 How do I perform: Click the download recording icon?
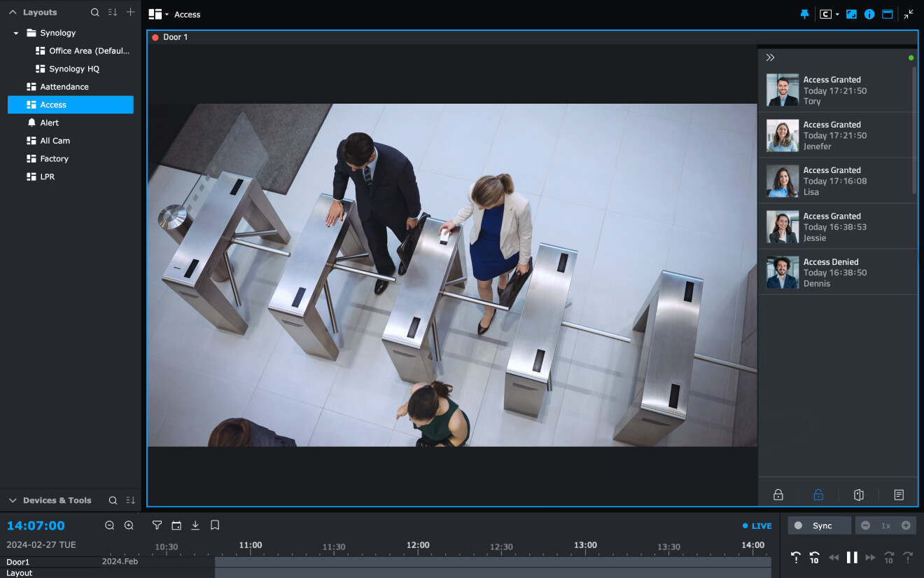(195, 525)
